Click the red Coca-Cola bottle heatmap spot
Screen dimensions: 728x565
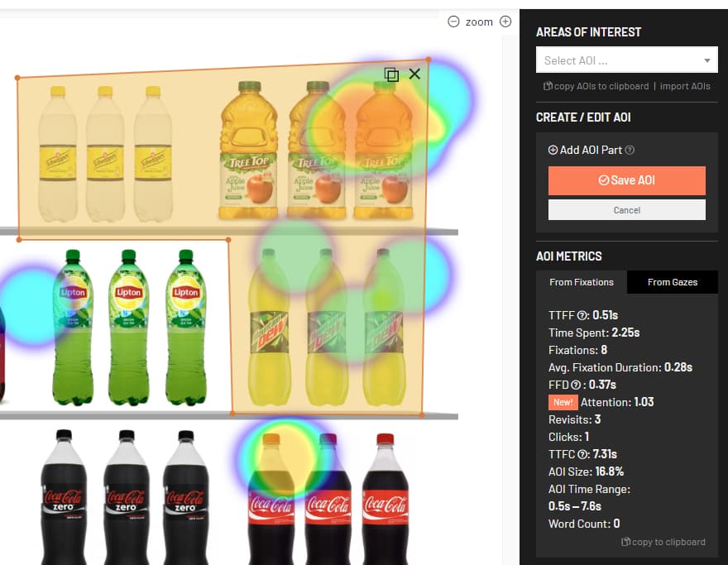(x=284, y=457)
